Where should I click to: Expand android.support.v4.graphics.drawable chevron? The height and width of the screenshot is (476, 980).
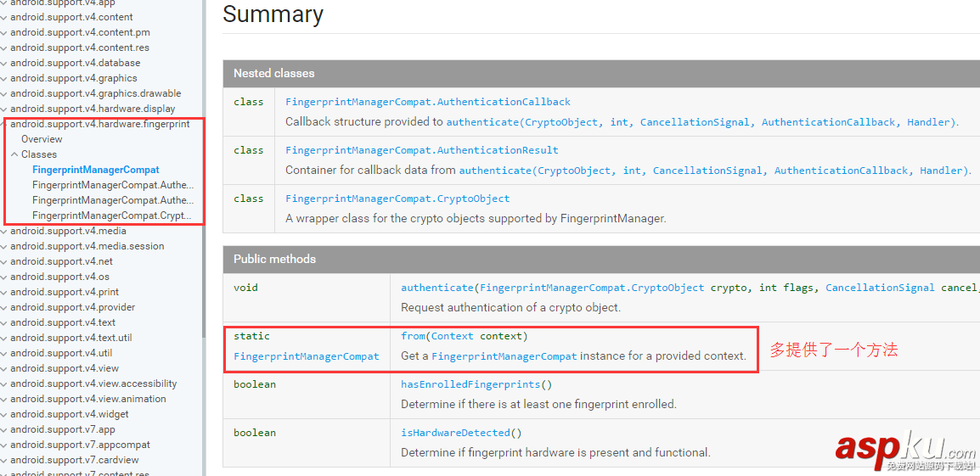point(3,93)
